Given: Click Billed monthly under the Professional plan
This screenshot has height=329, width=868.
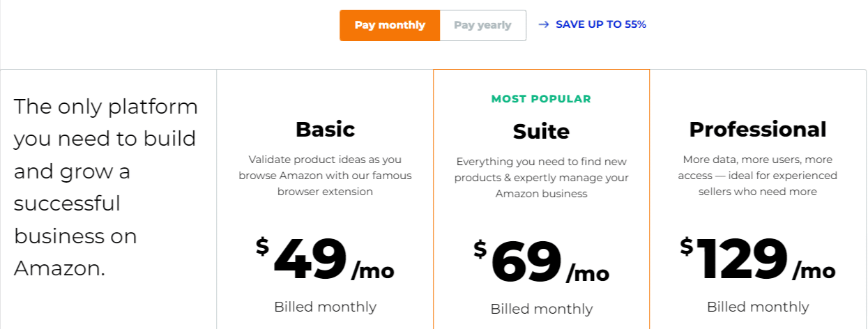Looking at the screenshot, I should [x=758, y=307].
